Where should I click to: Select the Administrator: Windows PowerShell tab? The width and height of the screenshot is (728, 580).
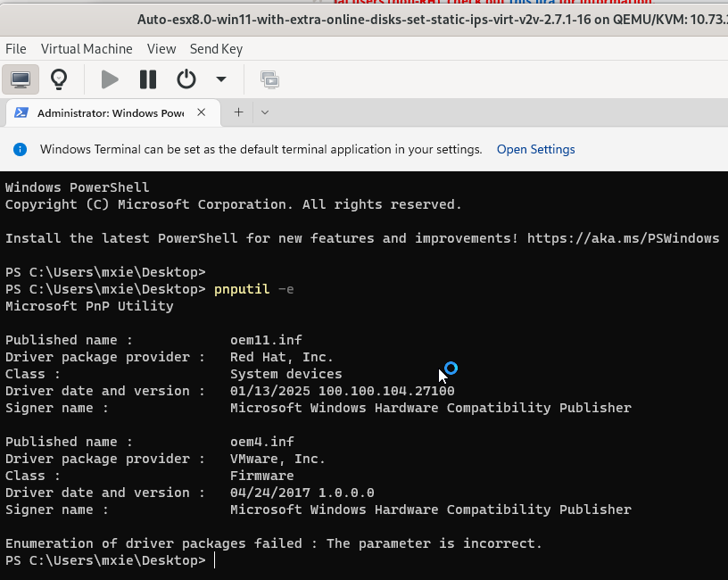point(110,113)
